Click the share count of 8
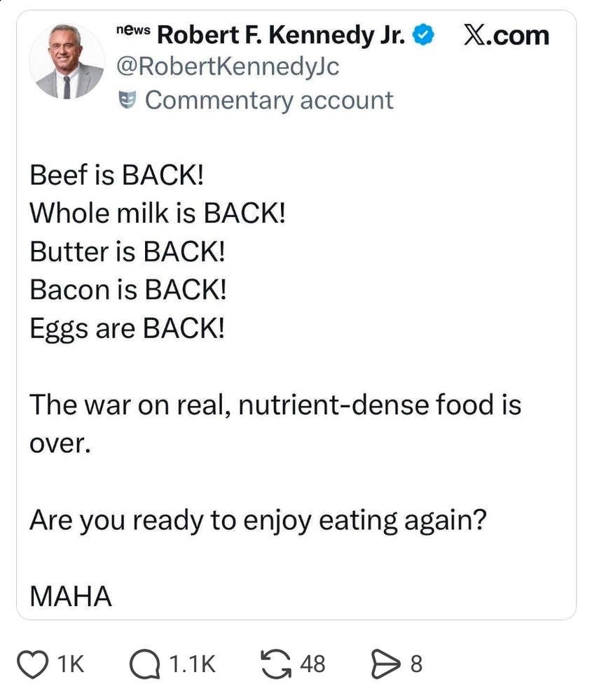Viewport: 606px width, 700px height. 416,663
